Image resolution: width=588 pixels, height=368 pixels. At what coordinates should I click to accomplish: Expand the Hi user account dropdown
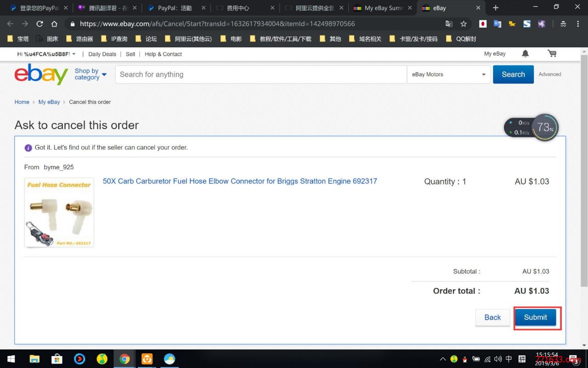[x=46, y=54]
